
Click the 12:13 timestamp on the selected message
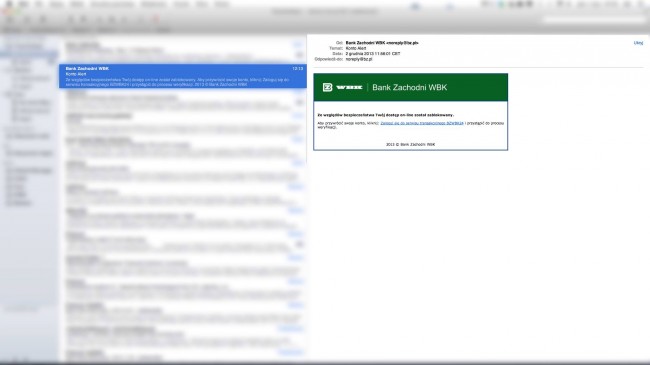(x=297, y=68)
